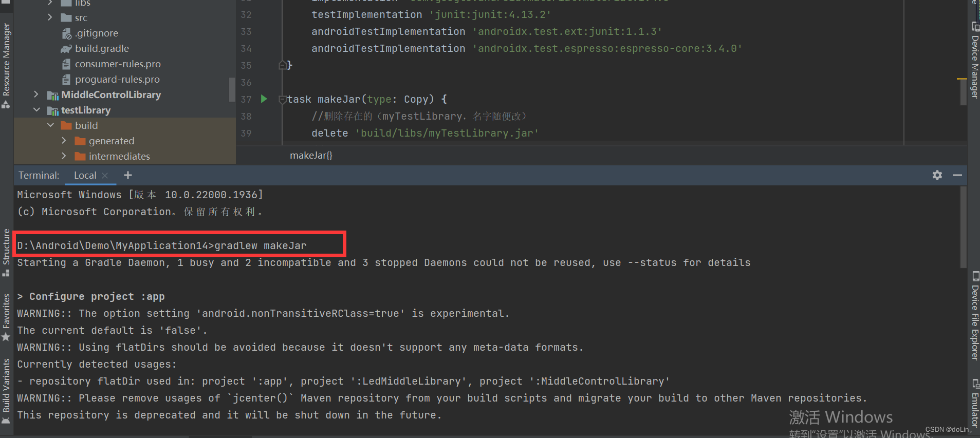Select the src folder icon
The image size is (980, 438).
[66, 17]
